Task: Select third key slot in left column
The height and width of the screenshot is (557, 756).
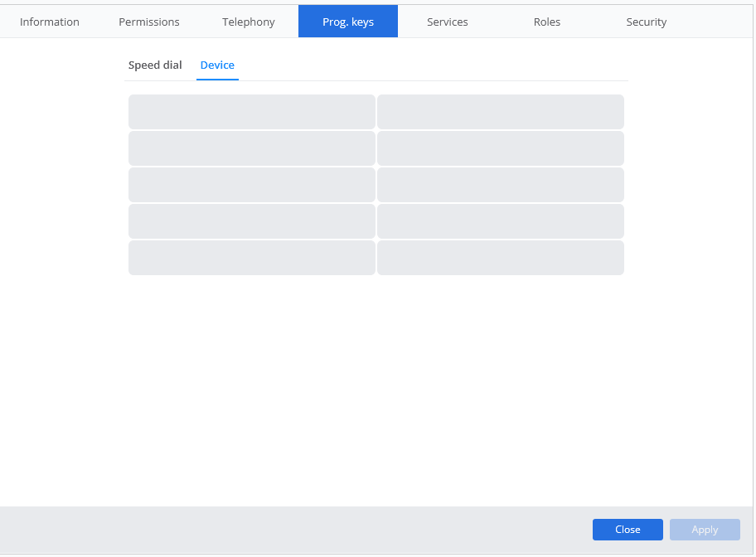Action: (x=252, y=185)
